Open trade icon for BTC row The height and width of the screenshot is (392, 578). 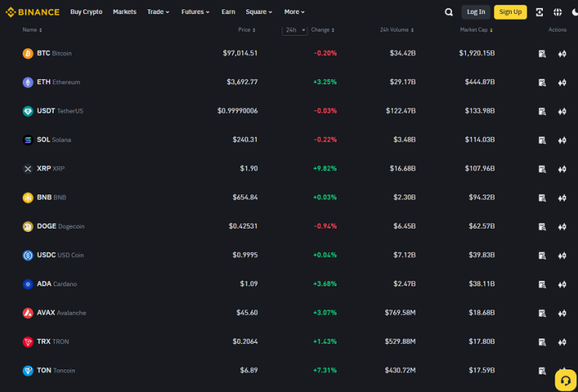click(x=562, y=54)
